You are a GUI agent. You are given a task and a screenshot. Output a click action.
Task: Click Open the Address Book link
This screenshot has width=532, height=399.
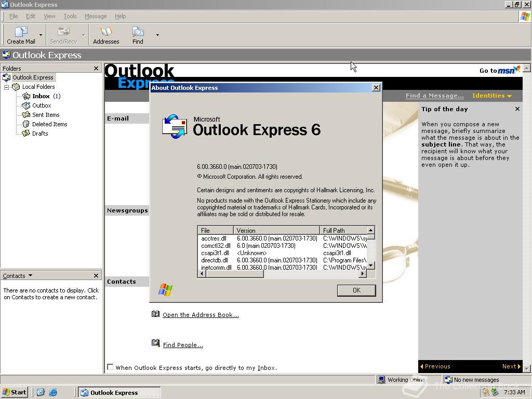click(x=201, y=315)
